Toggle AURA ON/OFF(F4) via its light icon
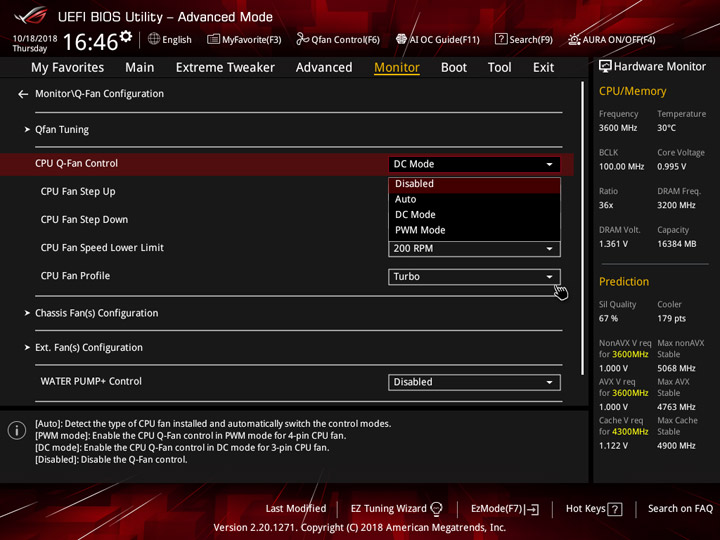 click(x=574, y=39)
